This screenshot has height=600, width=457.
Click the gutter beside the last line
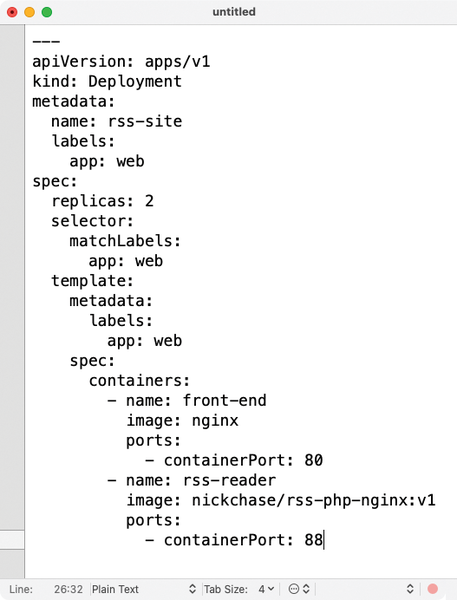point(12,540)
